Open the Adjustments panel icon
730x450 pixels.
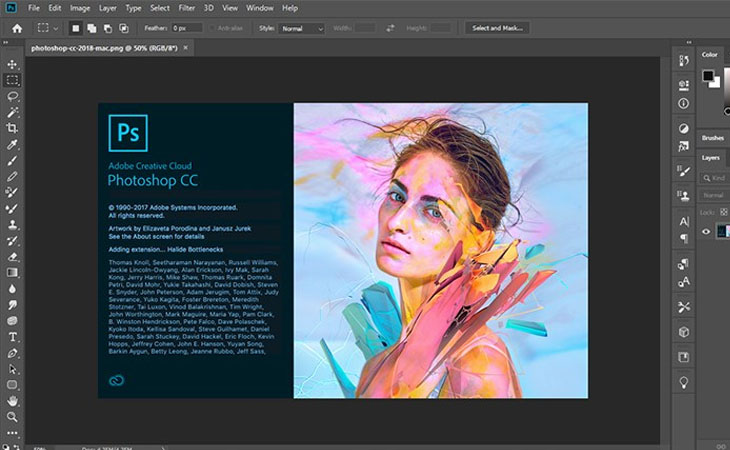[x=683, y=128]
